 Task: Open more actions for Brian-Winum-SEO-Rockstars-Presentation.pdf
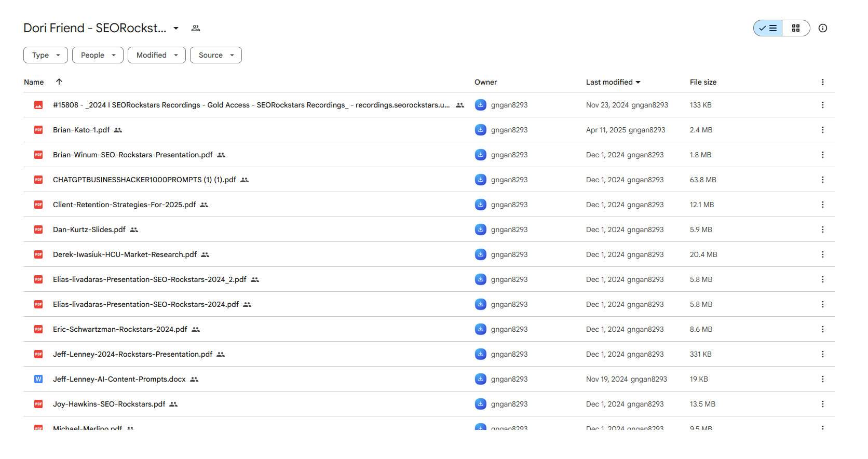click(x=823, y=155)
